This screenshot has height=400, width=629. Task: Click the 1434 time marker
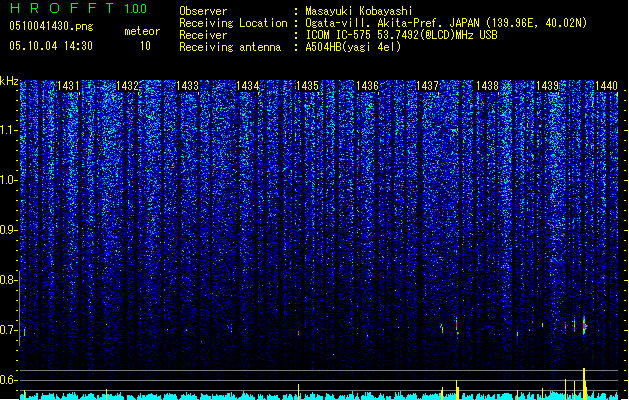click(248, 86)
